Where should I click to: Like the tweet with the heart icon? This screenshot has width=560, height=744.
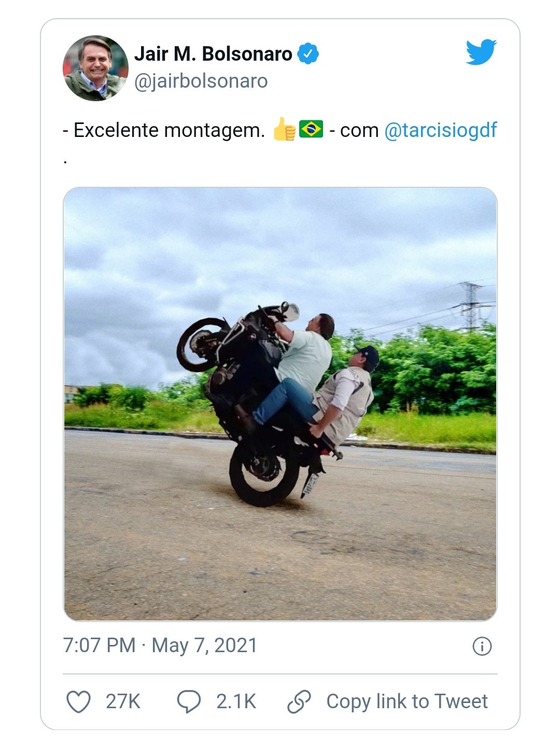79,701
